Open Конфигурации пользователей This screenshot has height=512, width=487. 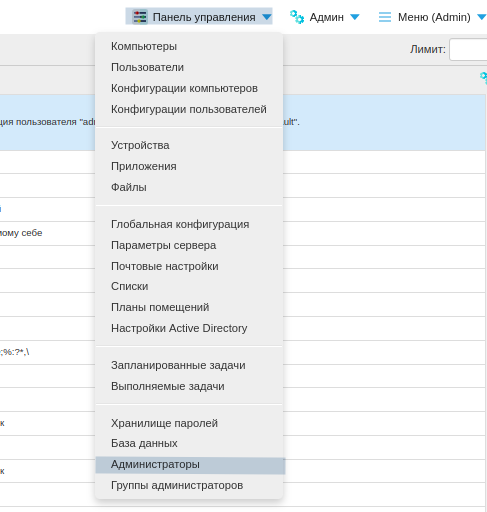tap(189, 109)
